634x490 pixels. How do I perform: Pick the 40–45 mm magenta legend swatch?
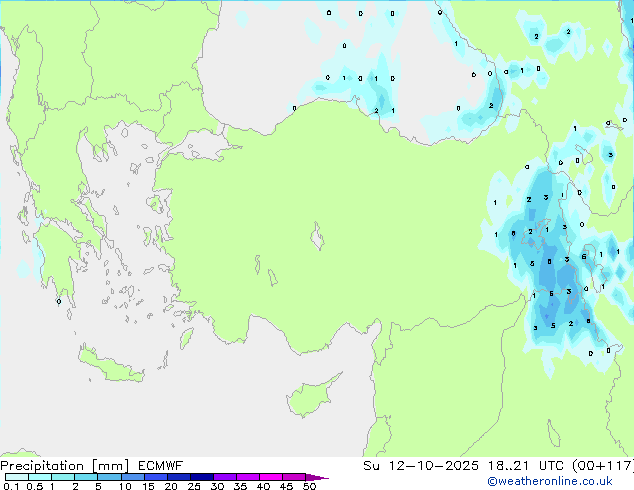pyautogui.click(x=271, y=477)
